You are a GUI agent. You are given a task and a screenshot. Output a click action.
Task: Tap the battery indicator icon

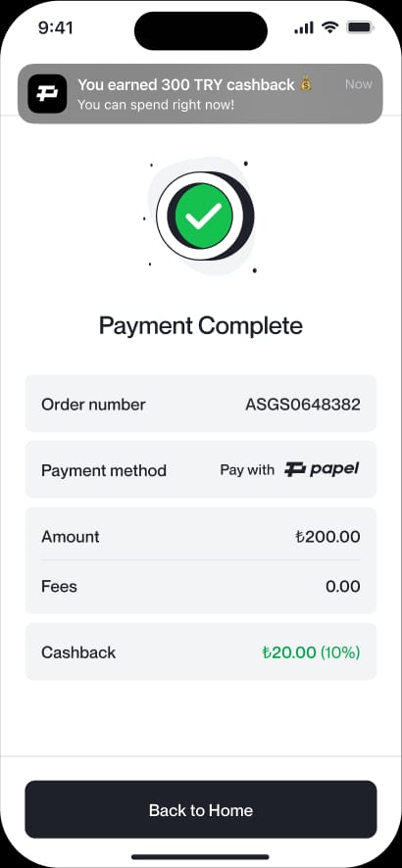point(360,27)
